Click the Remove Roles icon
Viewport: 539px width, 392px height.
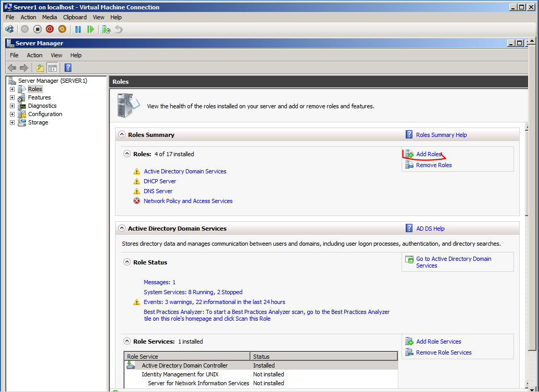point(409,165)
